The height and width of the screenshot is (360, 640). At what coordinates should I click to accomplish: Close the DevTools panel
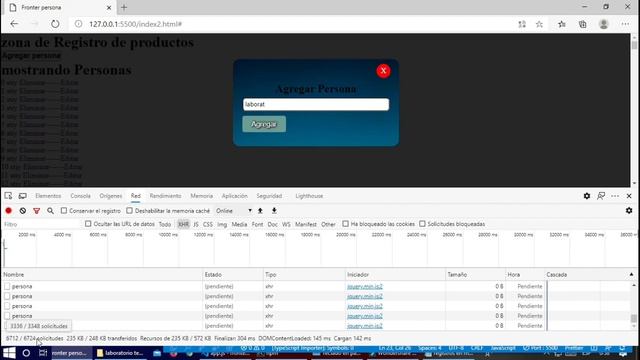pyautogui.click(x=629, y=196)
